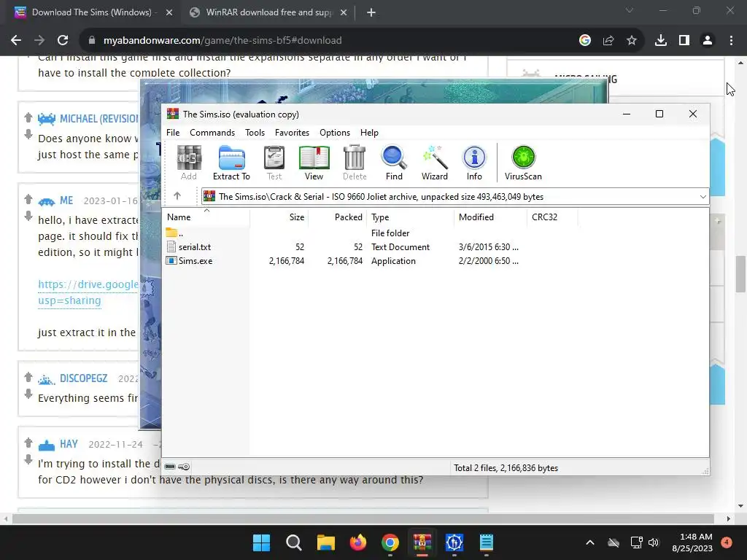Open WinRAR Help menu

369,133
